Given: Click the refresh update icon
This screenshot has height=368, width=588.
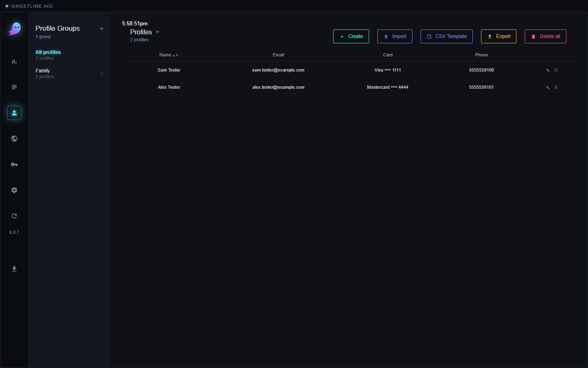Looking at the screenshot, I should point(14,216).
